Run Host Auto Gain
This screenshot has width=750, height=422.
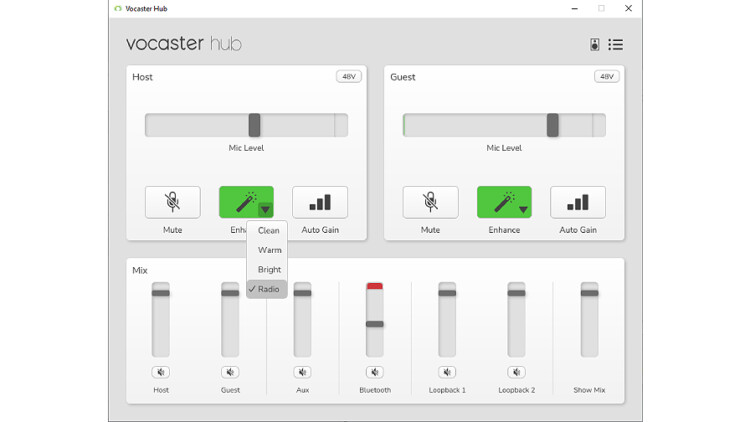coord(320,202)
